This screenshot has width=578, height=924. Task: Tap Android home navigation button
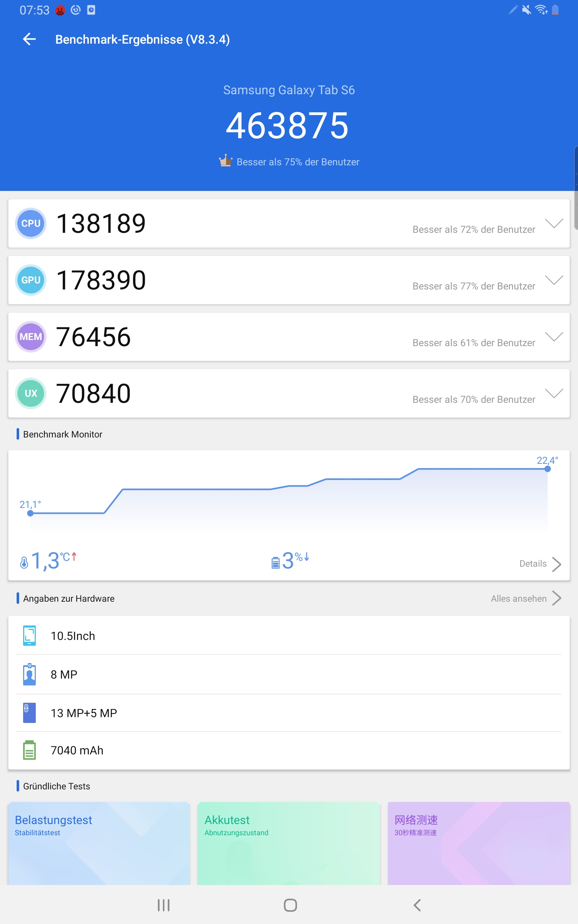(x=290, y=905)
